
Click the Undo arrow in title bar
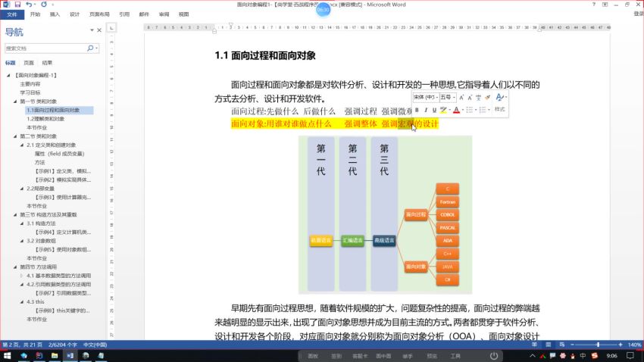tap(28, 5)
